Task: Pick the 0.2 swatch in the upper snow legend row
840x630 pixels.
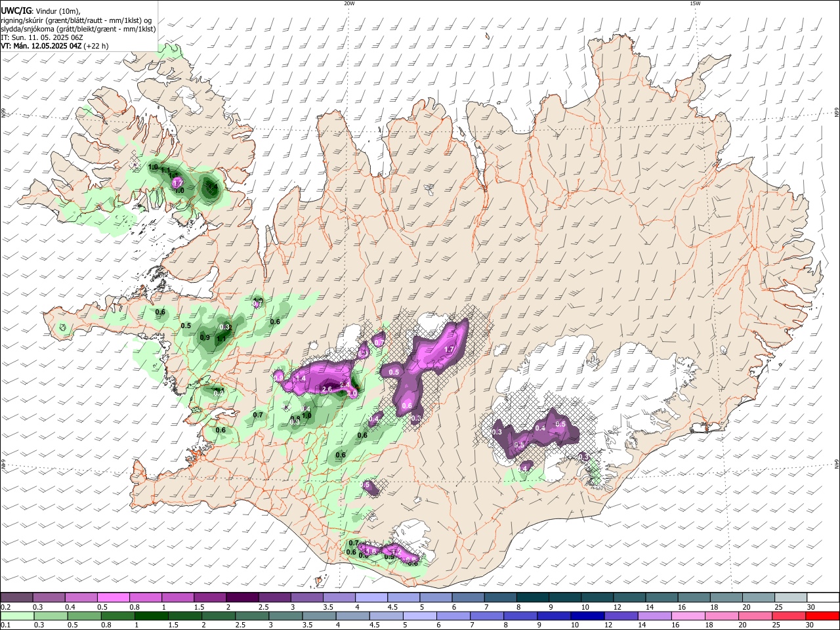Action: (x=16, y=597)
